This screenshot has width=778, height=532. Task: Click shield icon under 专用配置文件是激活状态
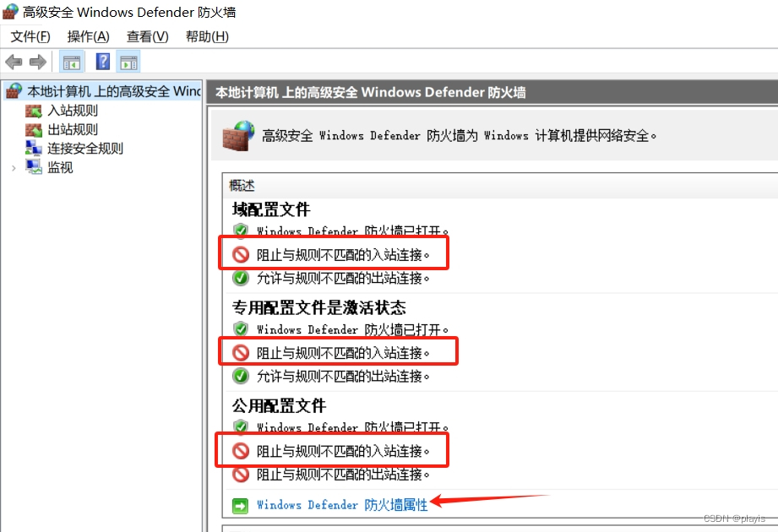pos(241,328)
